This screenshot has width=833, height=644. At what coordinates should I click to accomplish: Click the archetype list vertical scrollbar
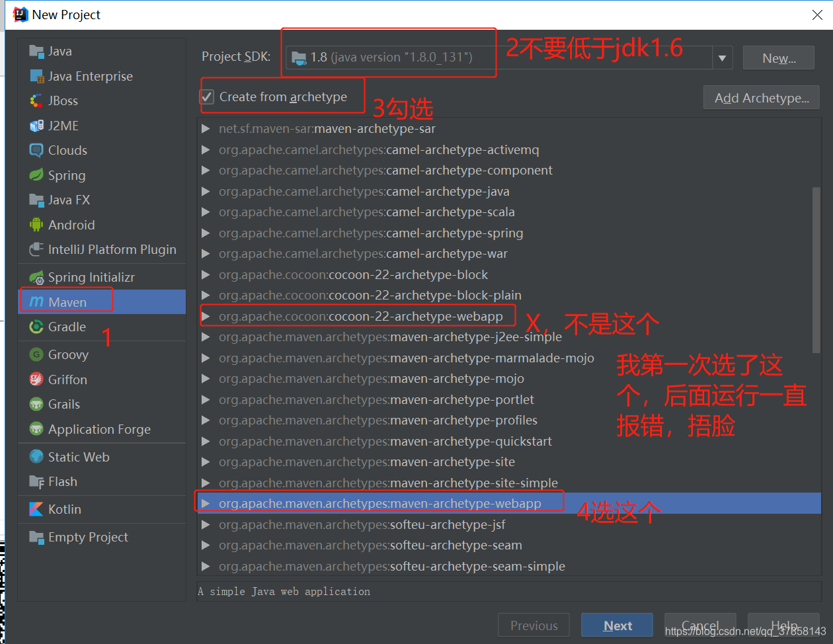point(816,270)
